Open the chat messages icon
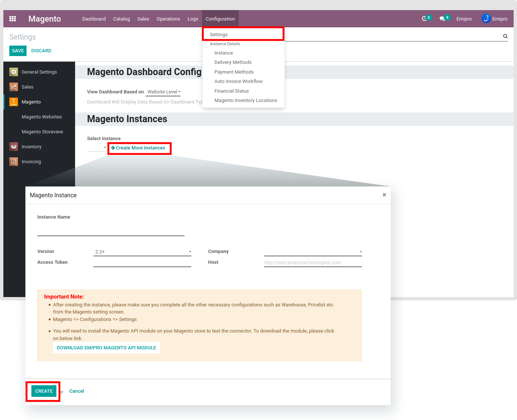The image size is (517, 420). [x=444, y=18]
